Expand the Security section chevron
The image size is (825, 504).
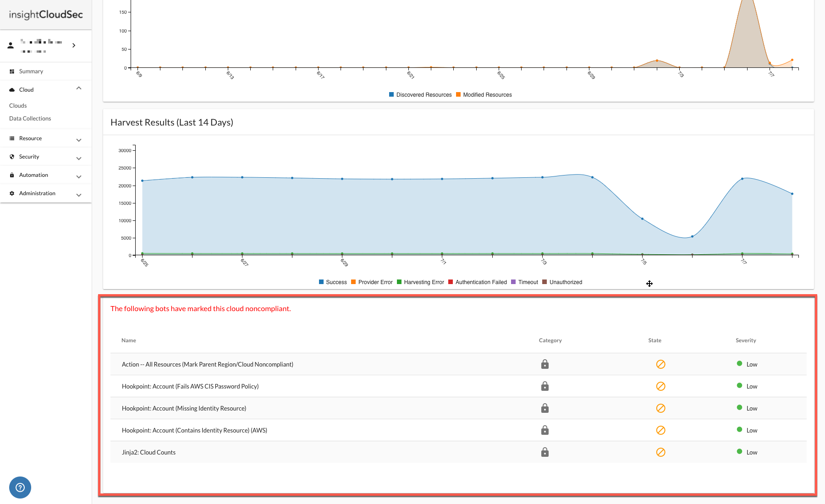[79, 159]
